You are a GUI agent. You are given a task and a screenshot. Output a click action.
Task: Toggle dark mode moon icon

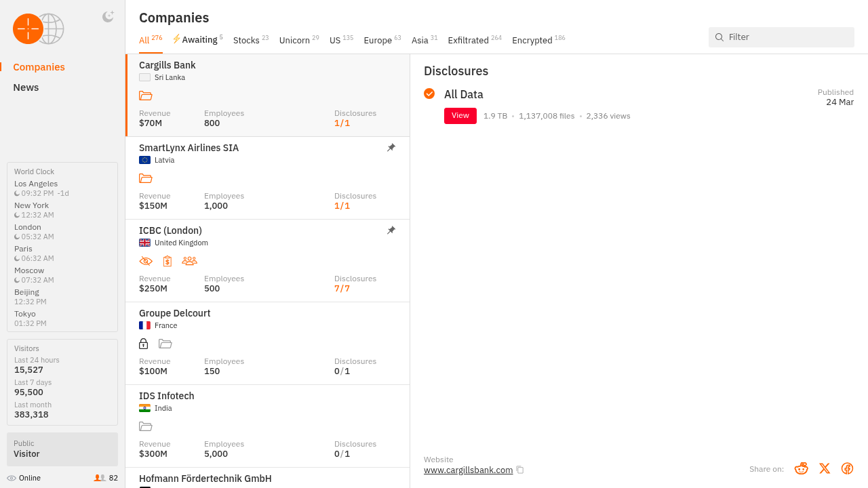point(108,17)
